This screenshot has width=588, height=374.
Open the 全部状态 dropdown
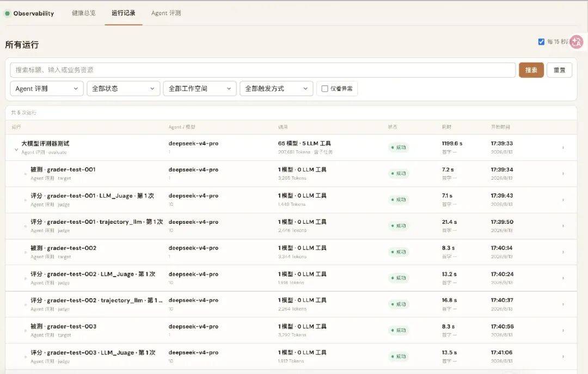(124, 89)
